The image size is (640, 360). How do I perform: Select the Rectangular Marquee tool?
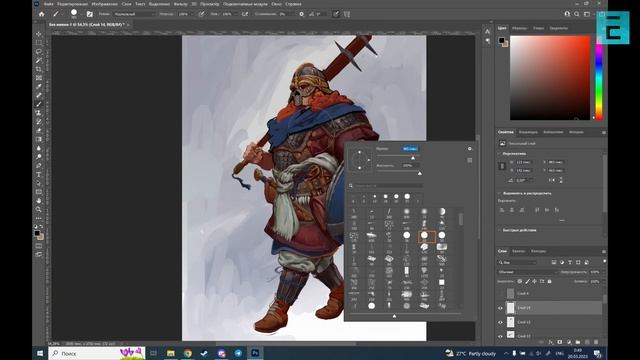39,42
